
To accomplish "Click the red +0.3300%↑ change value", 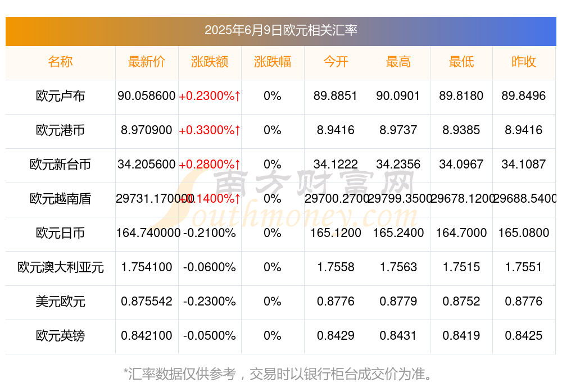I will tap(210, 130).
